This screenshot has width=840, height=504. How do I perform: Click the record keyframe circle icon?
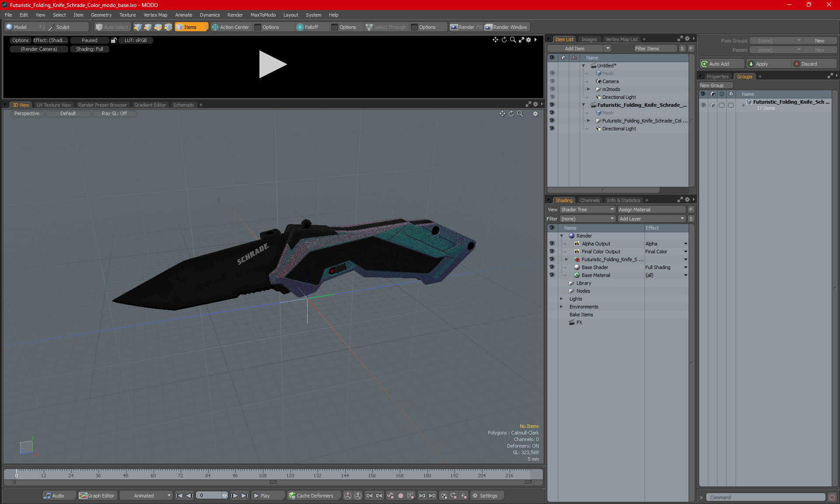click(400, 496)
